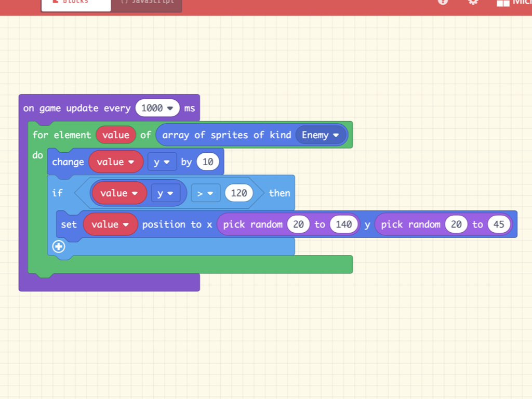
Task: Select the 'for element' loop block label
Action: [x=62, y=135]
